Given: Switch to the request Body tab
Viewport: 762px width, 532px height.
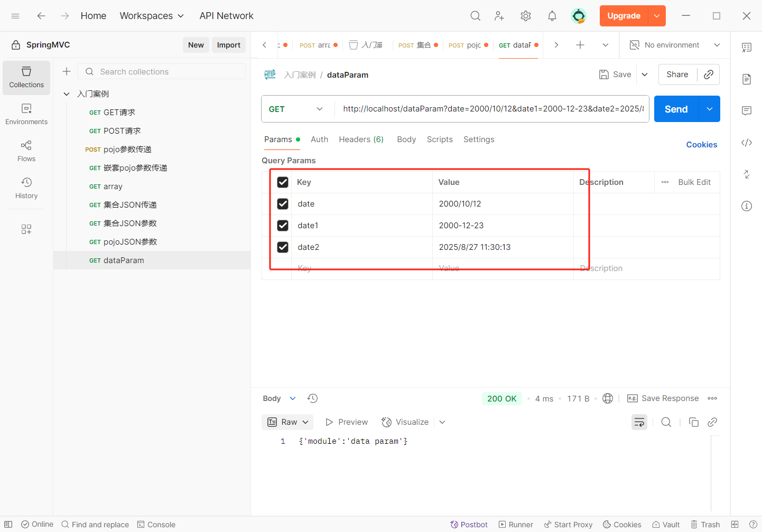Looking at the screenshot, I should pos(406,139).
